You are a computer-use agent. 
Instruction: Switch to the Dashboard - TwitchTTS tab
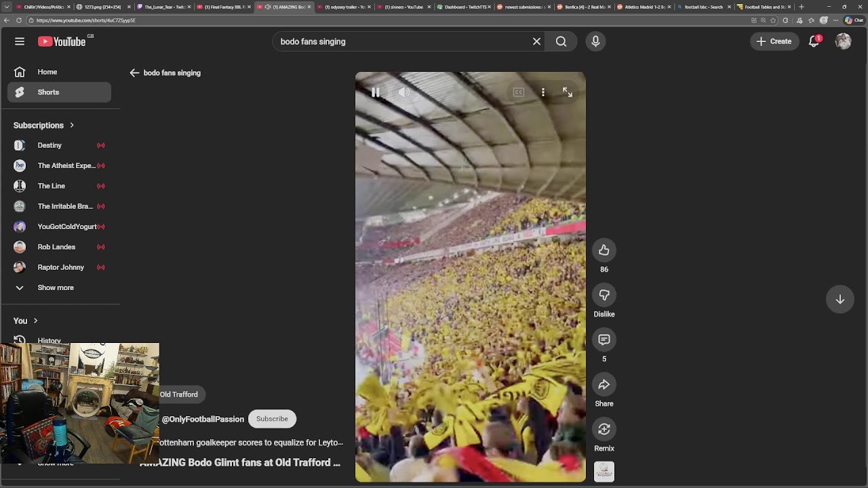463,7
